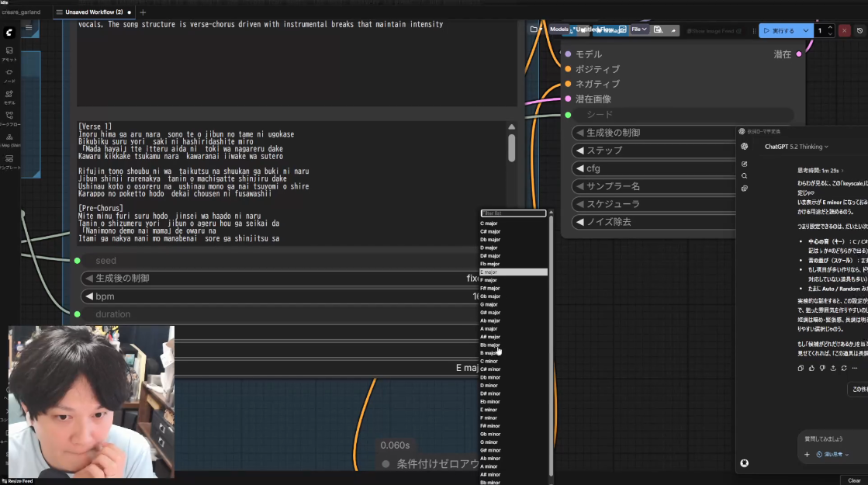Viewport: 868px width, 485px height.
Task: Click the 実行する run button
Action: point(779,30)
